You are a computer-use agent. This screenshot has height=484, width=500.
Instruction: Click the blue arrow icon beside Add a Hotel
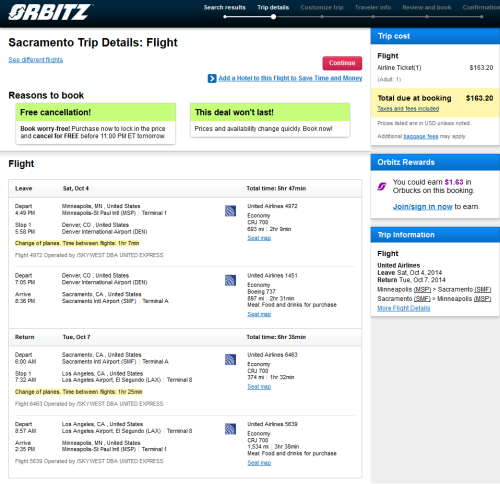pyautogui.click(x=212, y=78)
